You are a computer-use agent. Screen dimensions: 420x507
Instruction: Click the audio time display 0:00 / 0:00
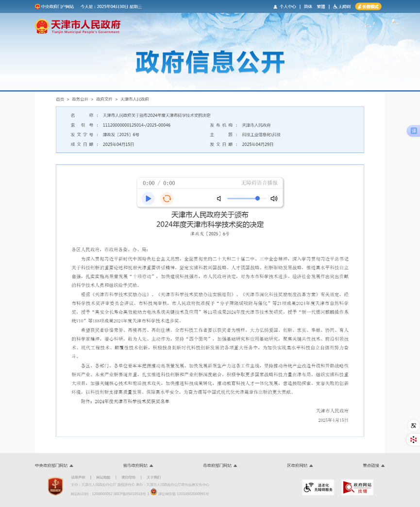159,183
